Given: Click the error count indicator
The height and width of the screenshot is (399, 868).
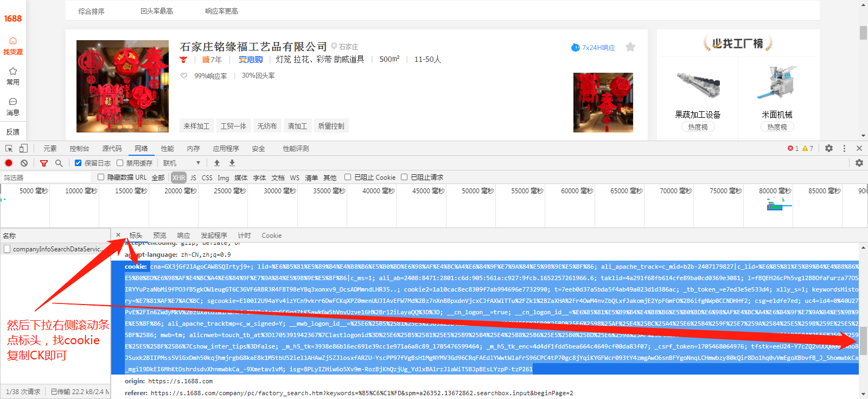Looking at the screenshot, I should [793, 148].
